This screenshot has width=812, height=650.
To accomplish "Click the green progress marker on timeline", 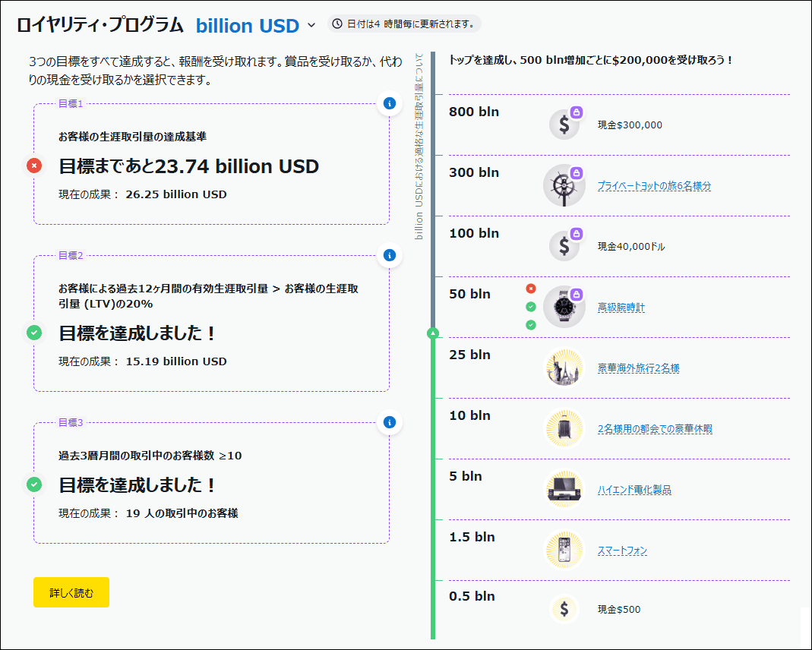I will click(433, 333).
